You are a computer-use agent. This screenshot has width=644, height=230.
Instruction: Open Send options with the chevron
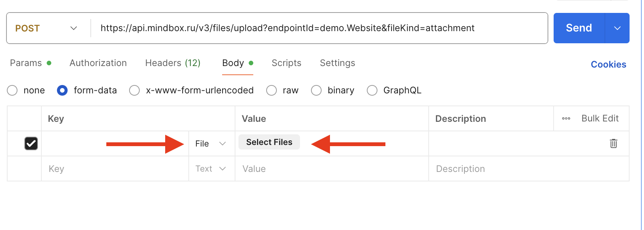tap(617, 28)
